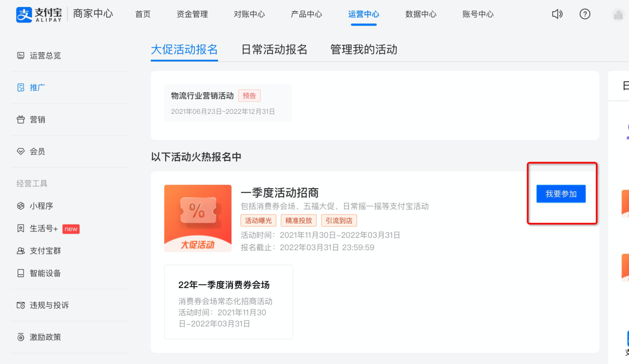Open 会员 in the sidebar

pyautogui.click(x=37, y=151)
